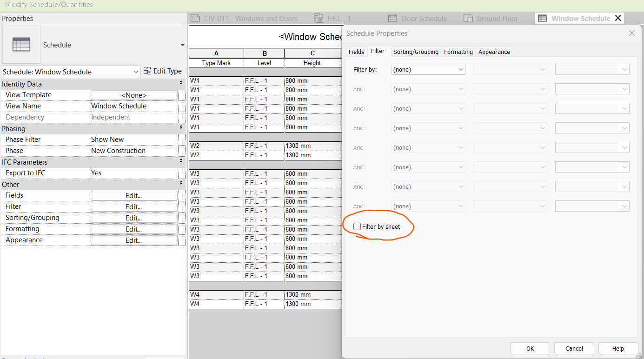The height and width of the screenshot is (359, 644).
Task: Switch to the Sorting/Grouping tab
Action: (416, 52)
